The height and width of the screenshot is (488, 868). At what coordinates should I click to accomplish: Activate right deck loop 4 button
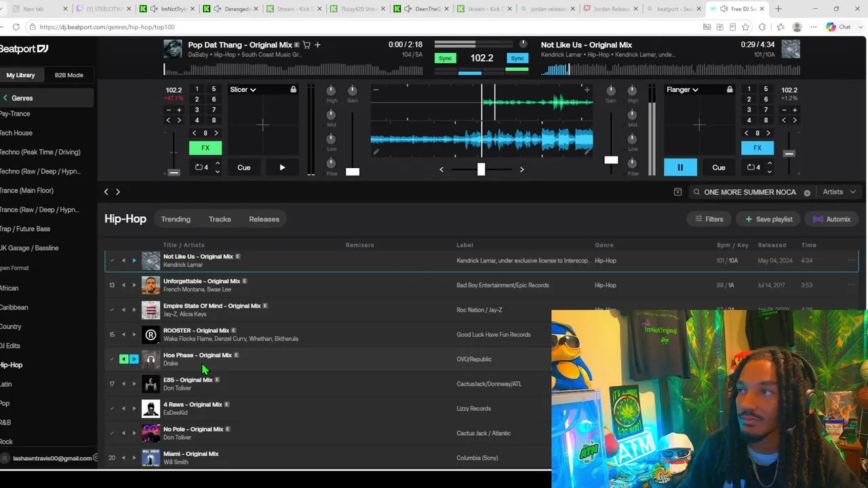753,167
